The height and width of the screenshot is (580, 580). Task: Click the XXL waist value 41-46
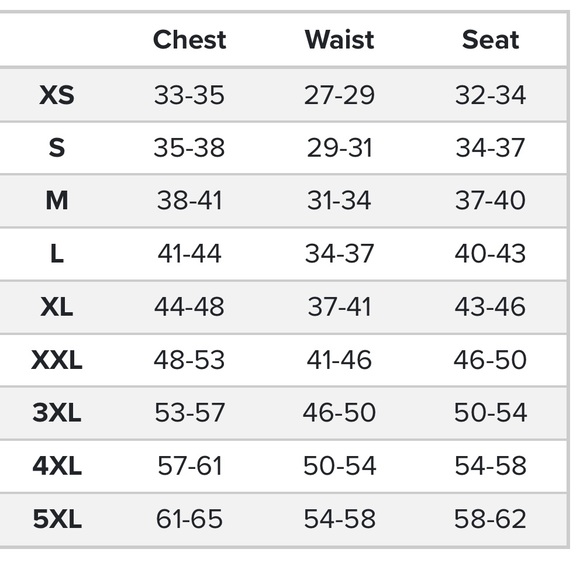coord(339,360)
